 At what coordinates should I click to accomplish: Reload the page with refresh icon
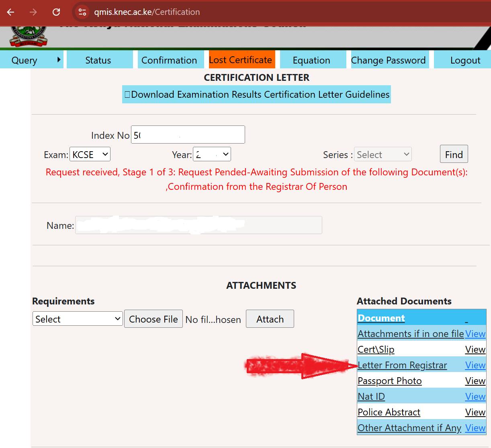pos(56,12)
